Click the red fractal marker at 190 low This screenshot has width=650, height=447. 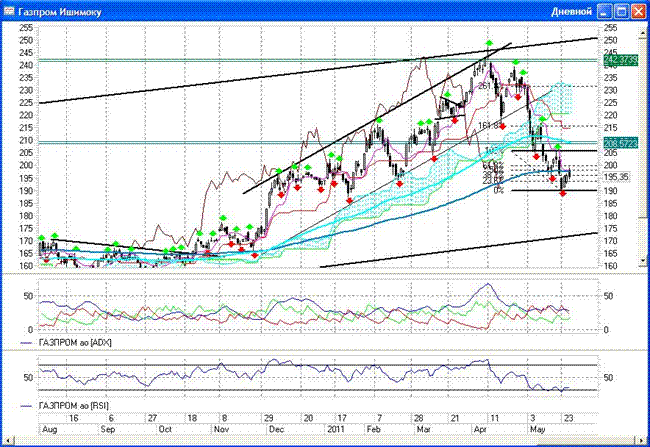tap(563, 193)
